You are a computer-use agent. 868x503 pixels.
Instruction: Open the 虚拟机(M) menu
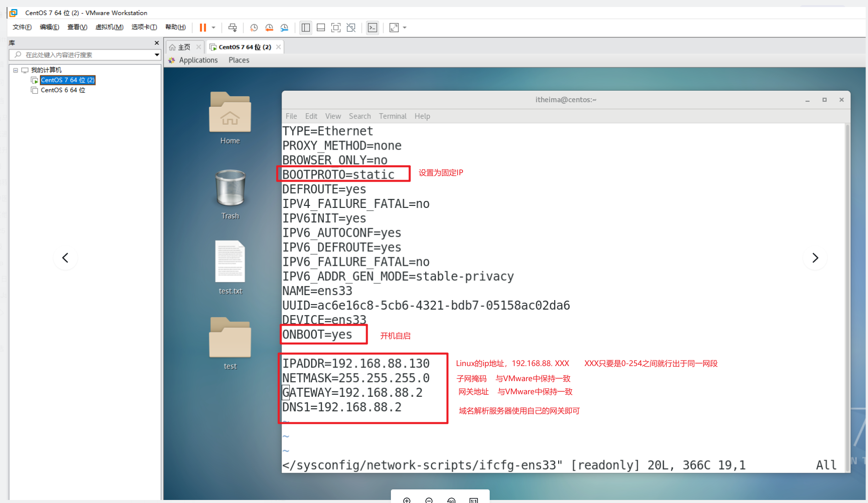[x=109, y=27]
